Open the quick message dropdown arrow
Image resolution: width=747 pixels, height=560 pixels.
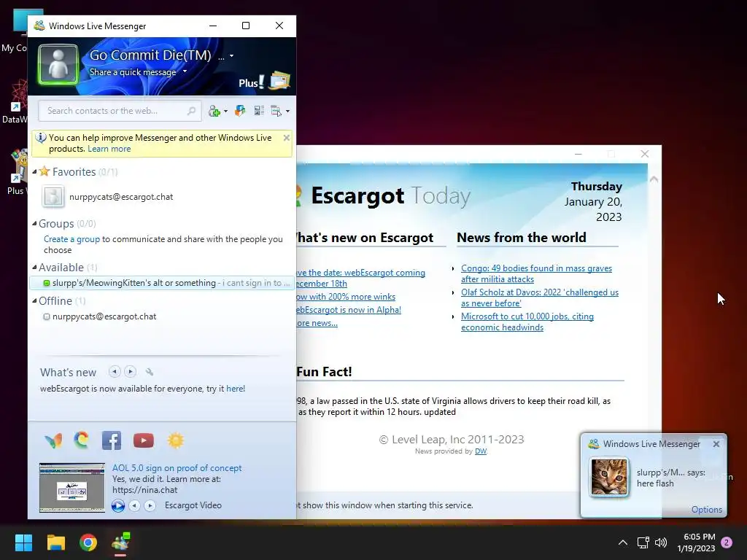coord(185,71)
